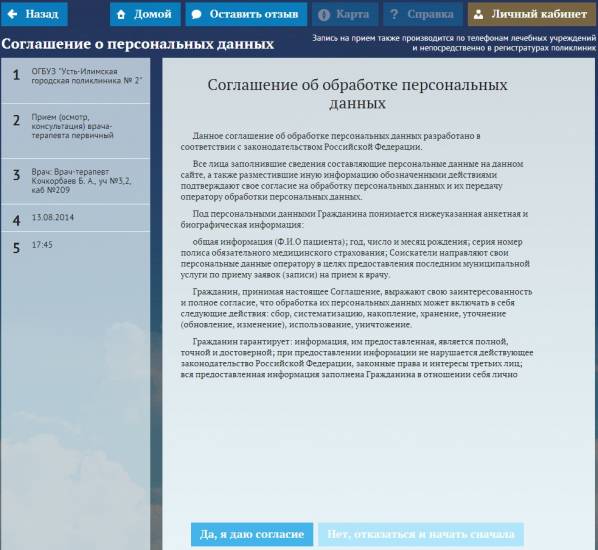The image size is (598, 550).
Task: Click the info icon beside Карта
Action: [324, 15]
